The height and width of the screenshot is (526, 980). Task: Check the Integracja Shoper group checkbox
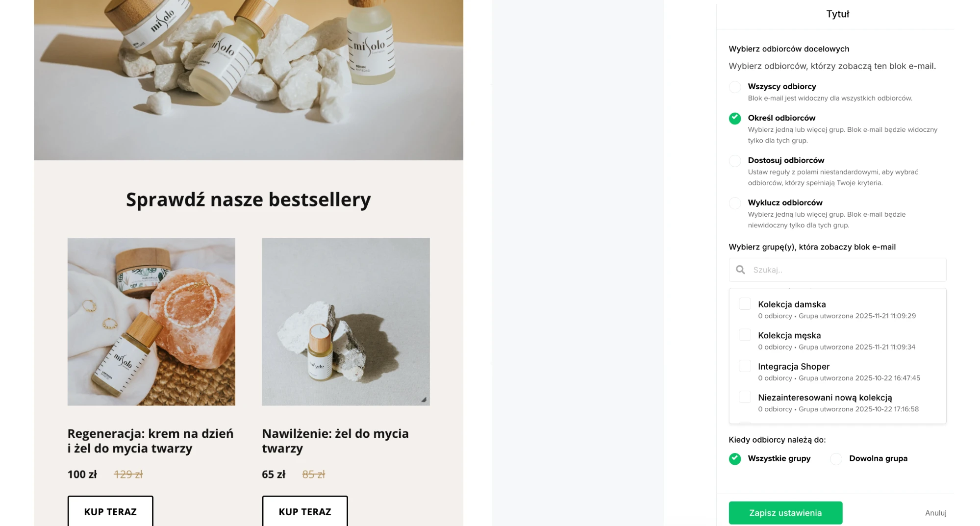click(745, 366)
